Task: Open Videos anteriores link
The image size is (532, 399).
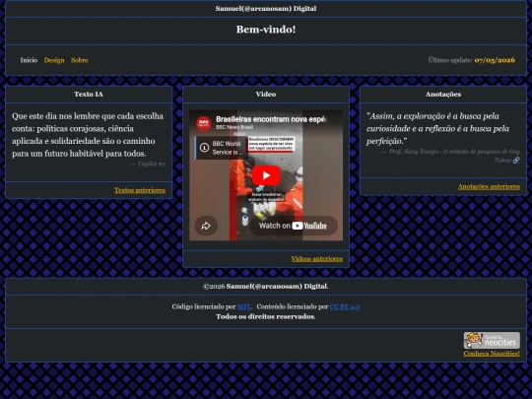Action: click(x=317, y=259)
